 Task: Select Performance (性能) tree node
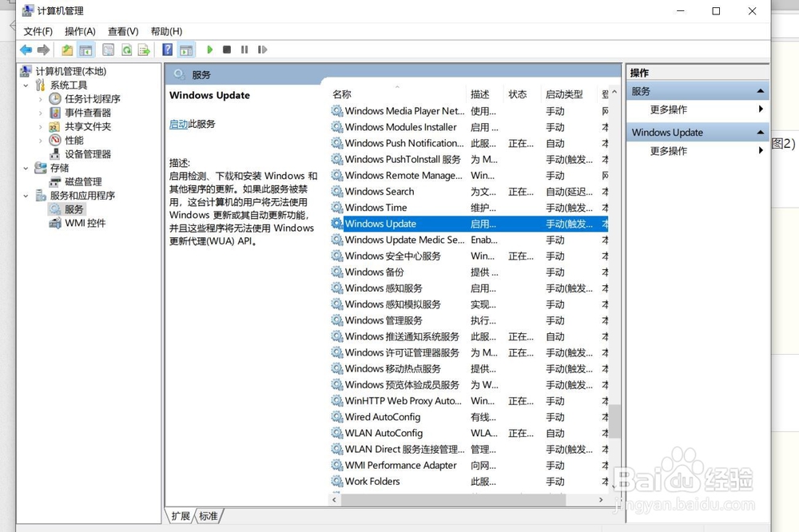click(x=74, y=140)
